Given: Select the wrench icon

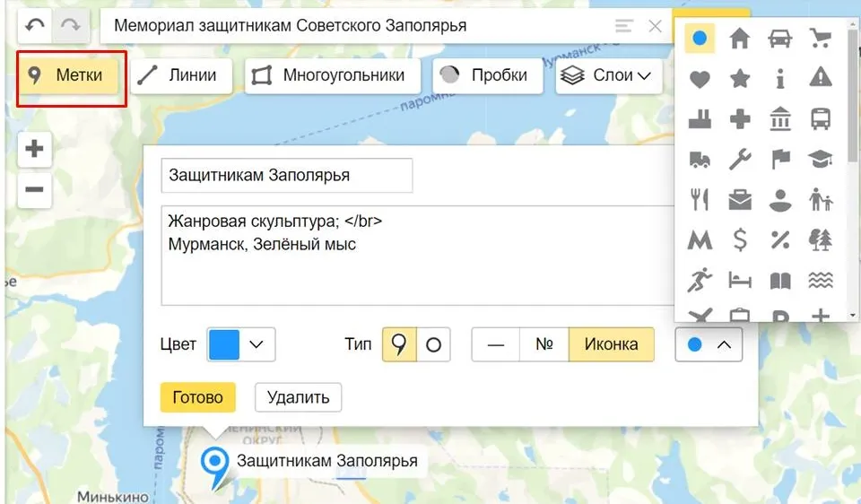Looking at the screenshot, I should (x=740, y=160).
